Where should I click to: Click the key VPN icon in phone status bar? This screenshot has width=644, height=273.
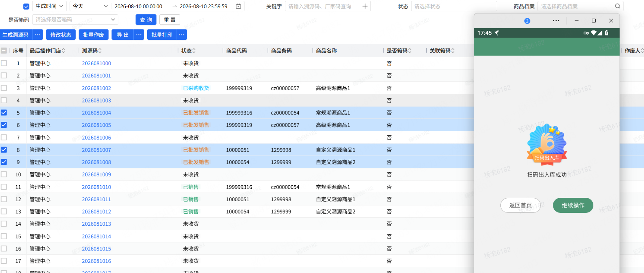pos(586,33)
